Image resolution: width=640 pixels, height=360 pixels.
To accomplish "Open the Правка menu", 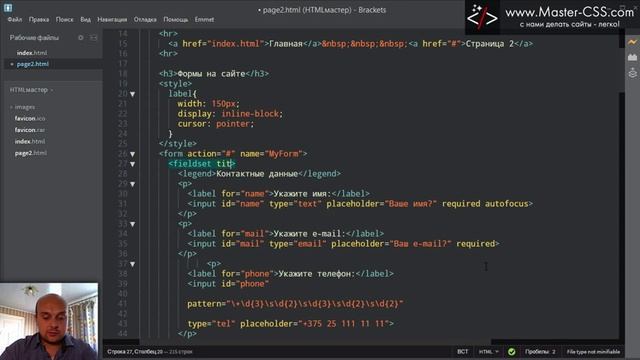I will click(39, 20).
